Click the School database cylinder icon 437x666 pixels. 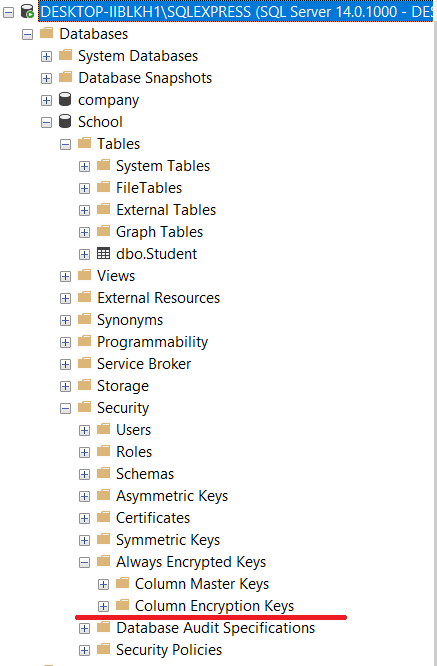click(65, 121)
